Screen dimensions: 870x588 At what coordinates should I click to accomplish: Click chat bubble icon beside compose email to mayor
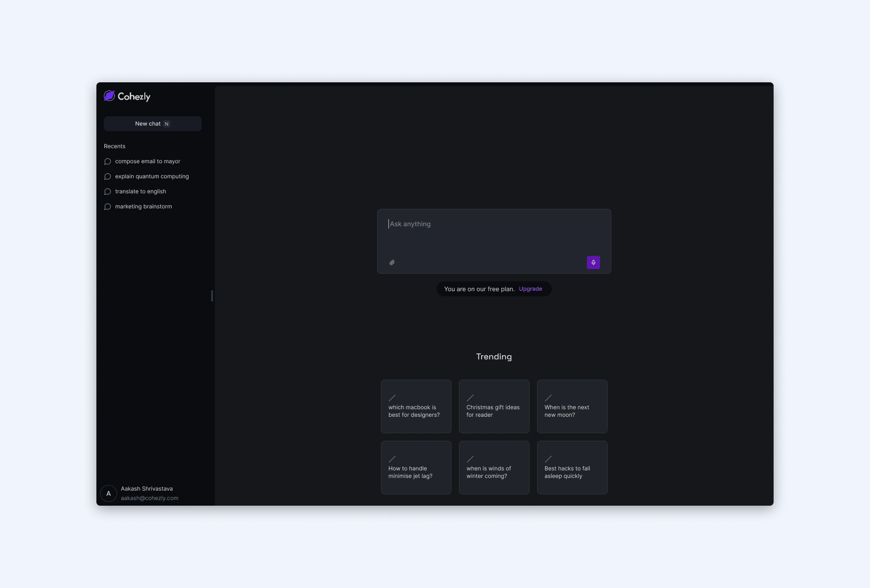click(x=108, y=161)
